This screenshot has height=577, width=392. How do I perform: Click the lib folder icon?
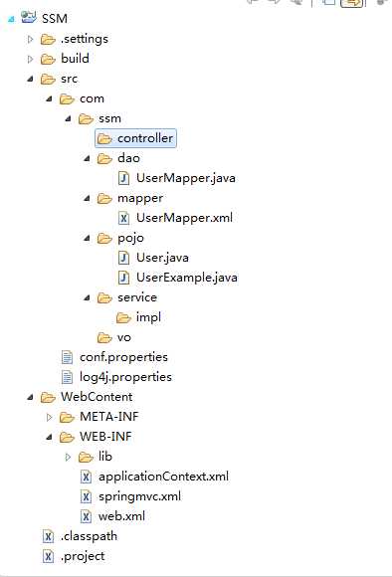(86, 457)
